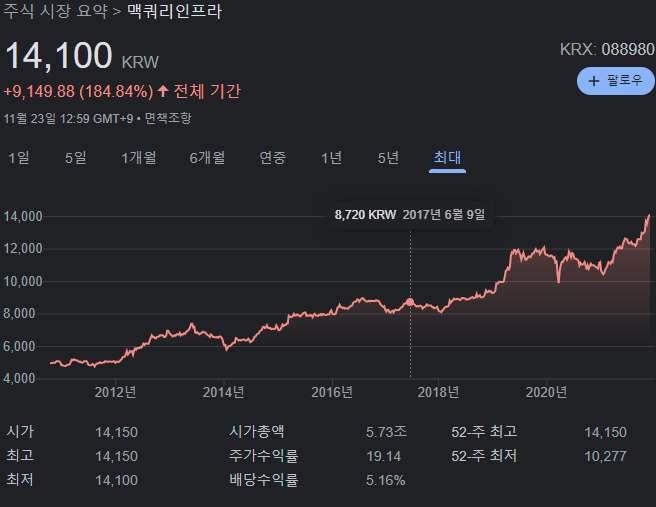
Task: Click the 12,000 y-axis label
Action: click(23, 249)
